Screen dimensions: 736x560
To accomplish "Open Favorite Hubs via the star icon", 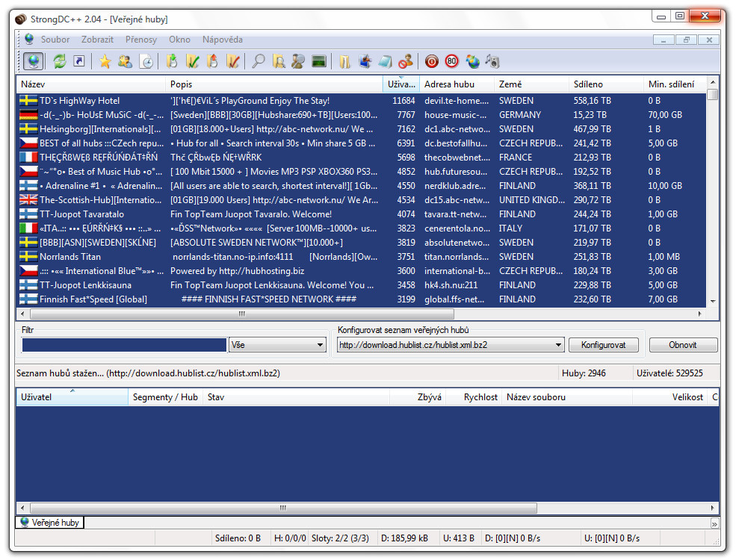I will (x=105, y=61).
